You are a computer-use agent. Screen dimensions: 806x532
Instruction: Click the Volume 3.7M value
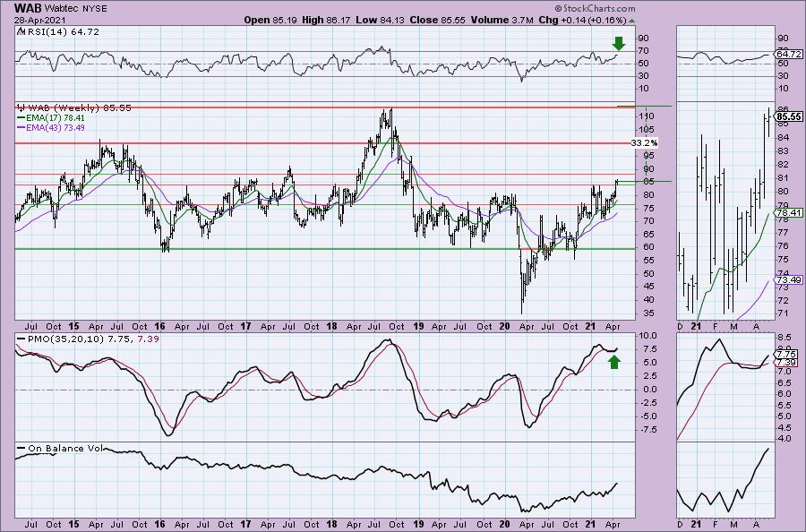tap(502, 20)
